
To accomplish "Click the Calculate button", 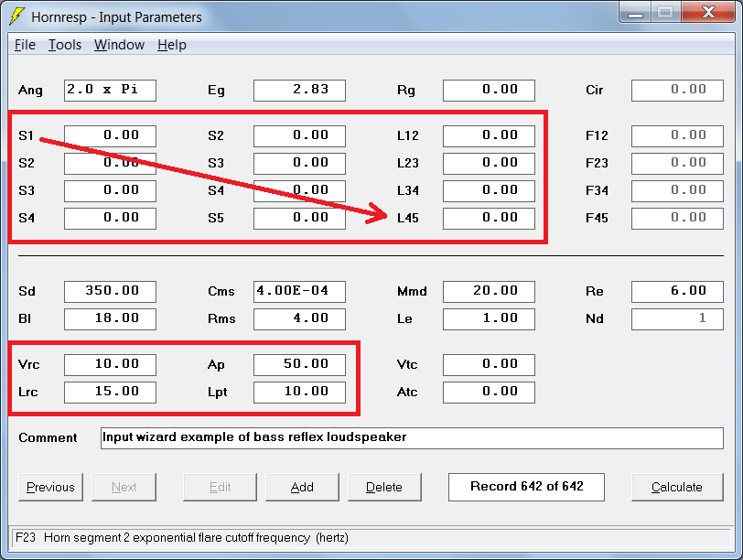I will click(677, 487).
